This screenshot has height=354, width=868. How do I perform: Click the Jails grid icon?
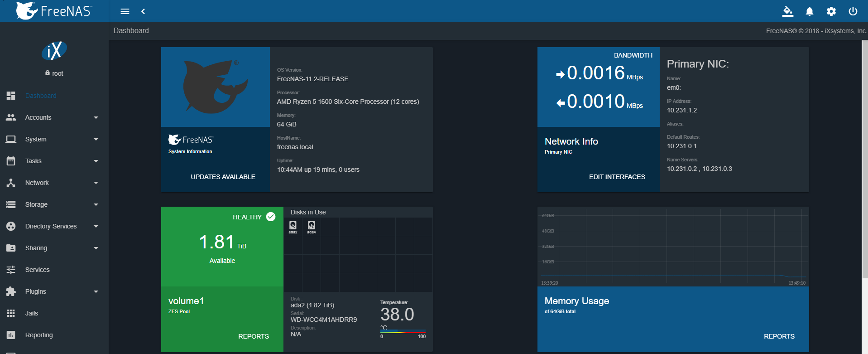[x=11, y=313]
